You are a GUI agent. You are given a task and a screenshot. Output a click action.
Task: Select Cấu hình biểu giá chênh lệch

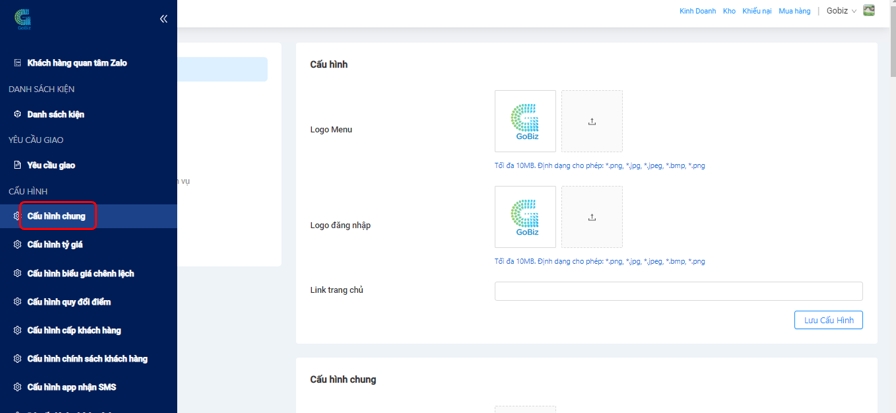[80, 273]
